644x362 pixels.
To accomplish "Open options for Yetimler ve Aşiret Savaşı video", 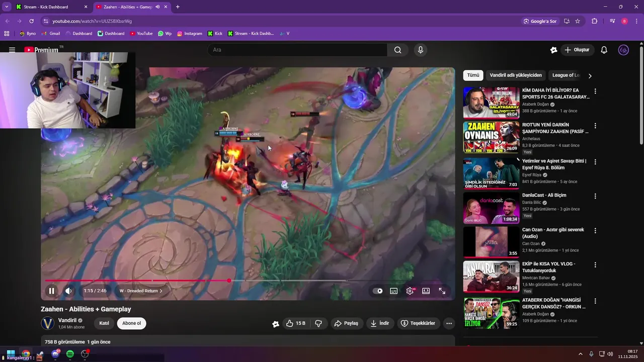I will pos(595,162).
